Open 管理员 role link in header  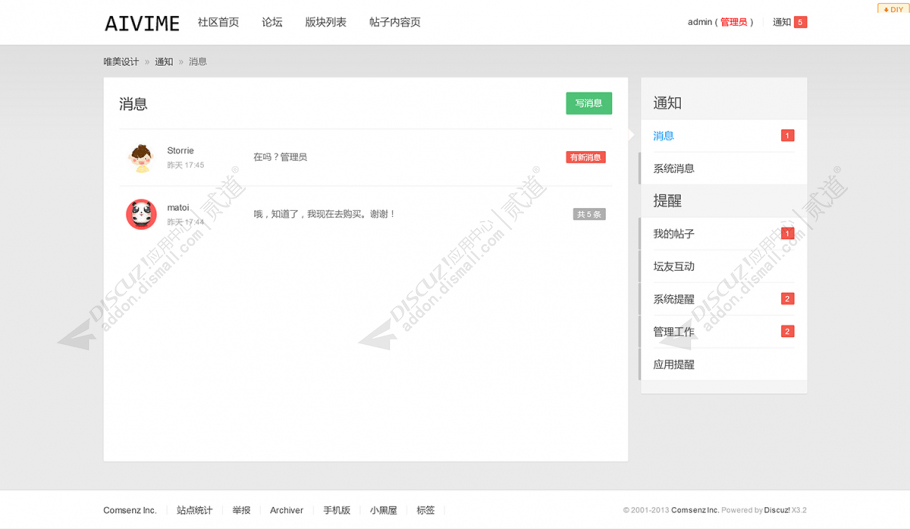[x=734, y=22]
